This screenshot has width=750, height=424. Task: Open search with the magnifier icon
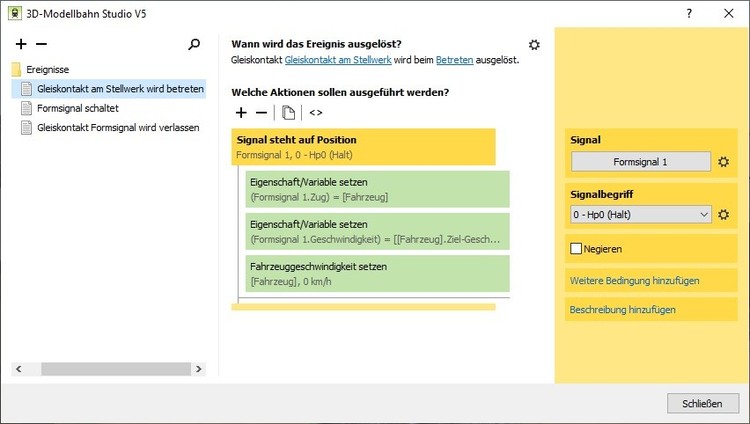(194, 45)
